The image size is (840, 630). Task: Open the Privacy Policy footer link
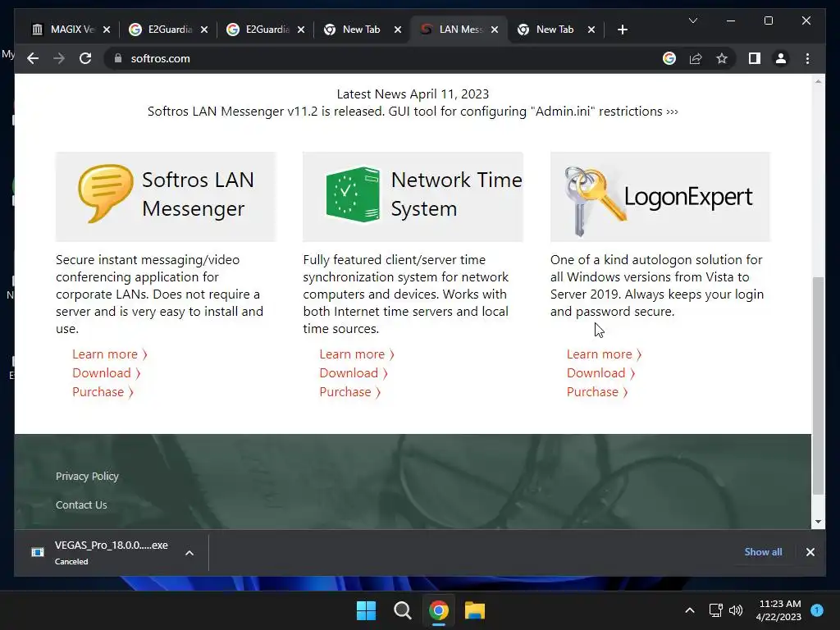point(87,477)
